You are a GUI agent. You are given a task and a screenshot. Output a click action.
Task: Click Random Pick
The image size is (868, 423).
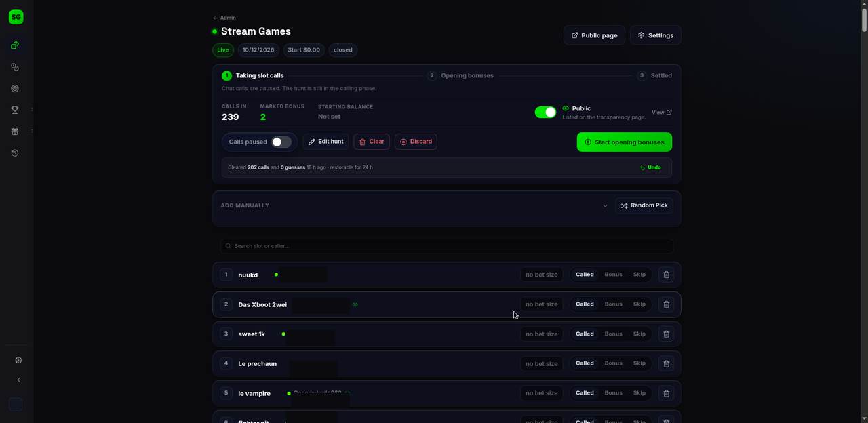point(644,205)
